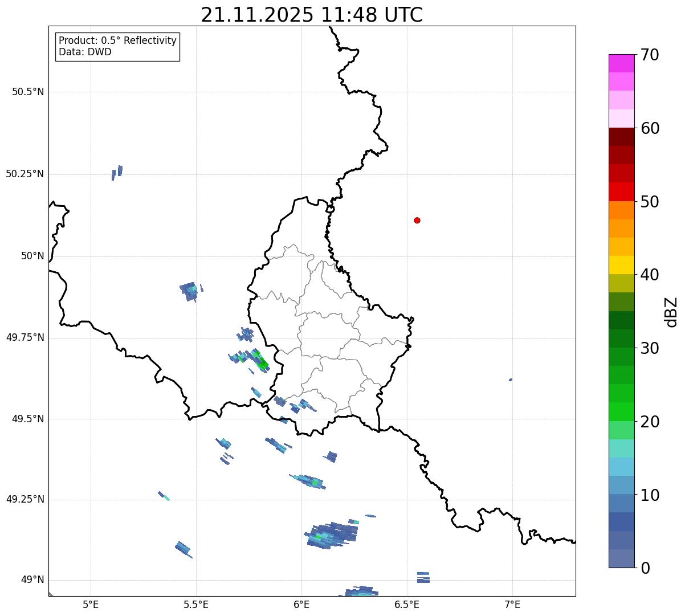Click the latitude label "50.5°N"
The width and height of the screenshot is (685, 616).
click(28, 92)
